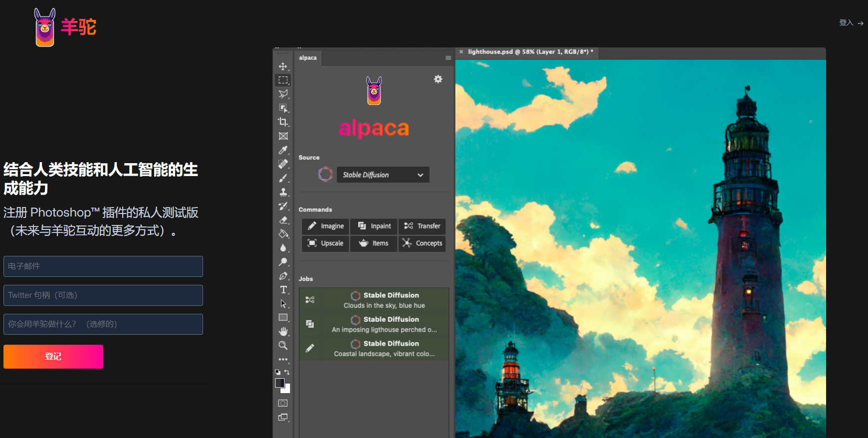Run the Imagine command
868x438 pixels.
tap(325, 226)
